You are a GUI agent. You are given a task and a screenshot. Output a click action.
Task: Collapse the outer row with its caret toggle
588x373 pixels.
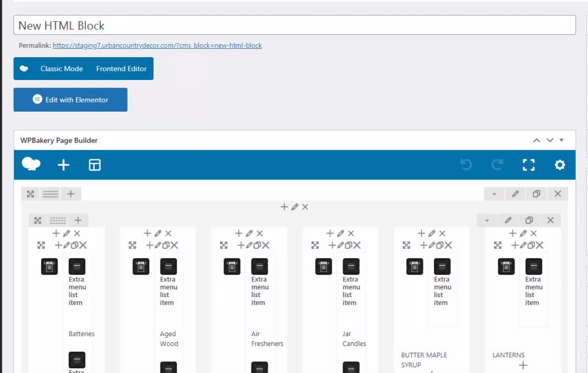pos(495,194)
